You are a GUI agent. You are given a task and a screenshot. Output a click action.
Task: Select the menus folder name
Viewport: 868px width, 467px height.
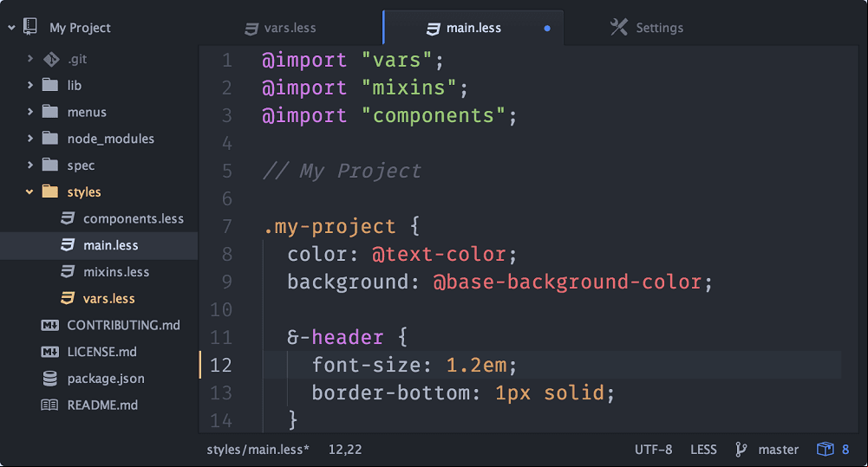point(87,112)
